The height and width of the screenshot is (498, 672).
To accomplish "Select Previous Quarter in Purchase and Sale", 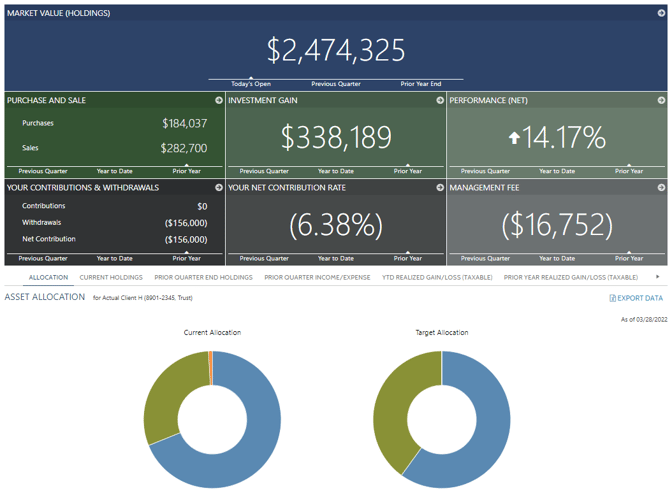I will 43,171.
